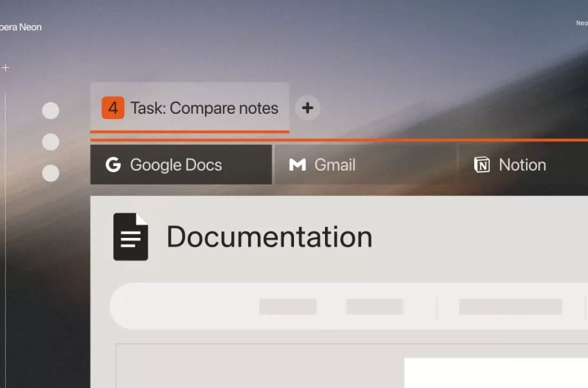Click the Google G icon
The height and width of the screenshot is (388, 588).
click(113, 165)
